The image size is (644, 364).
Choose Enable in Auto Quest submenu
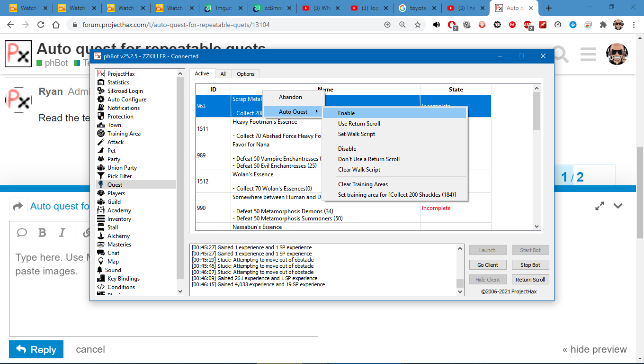[x=346, y=113]
